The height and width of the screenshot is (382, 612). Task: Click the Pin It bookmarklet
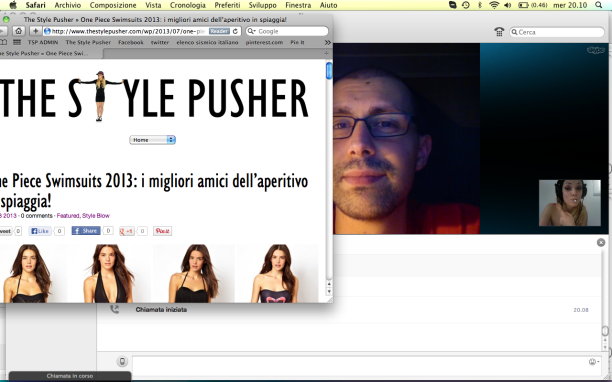tap(297, 42)
